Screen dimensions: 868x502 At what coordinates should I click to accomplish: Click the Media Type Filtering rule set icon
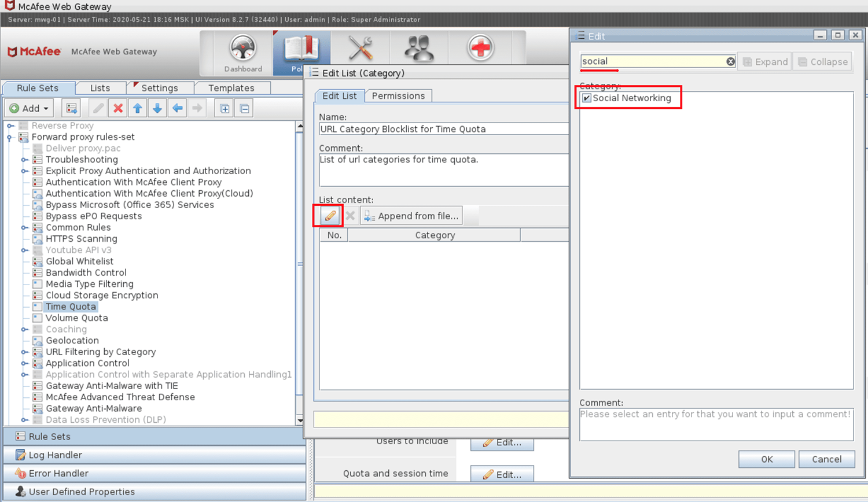point(38,284)
